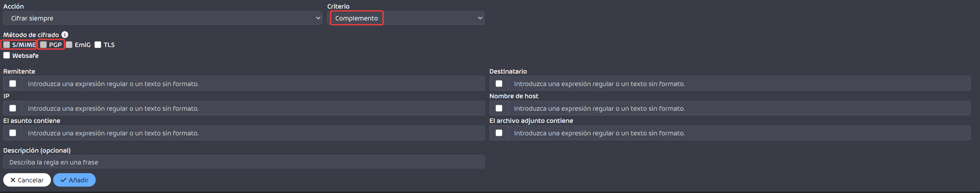980x193 pixels.
Task: Toggle the PGP encryption checkbox
Action: (43, 44)
